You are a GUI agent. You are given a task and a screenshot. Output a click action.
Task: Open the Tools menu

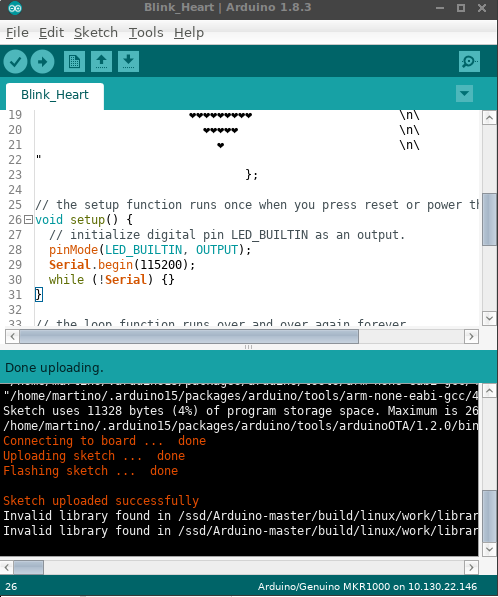(x=146, y=33)
